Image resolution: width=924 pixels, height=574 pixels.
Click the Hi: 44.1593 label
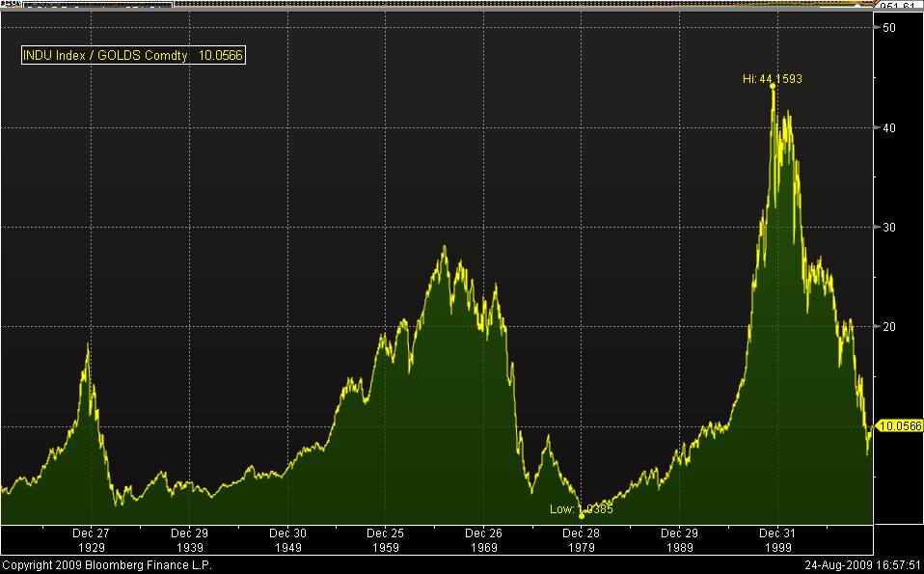pos(772,79)
